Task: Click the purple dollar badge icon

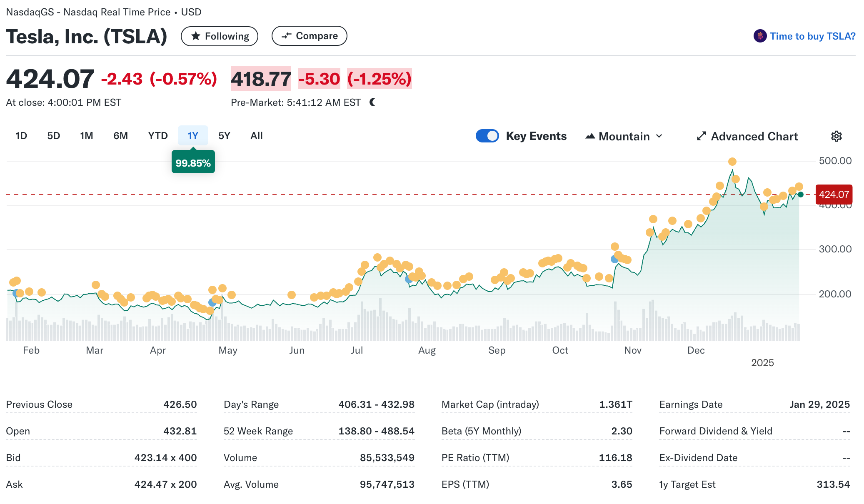Action: click(760, 36)
